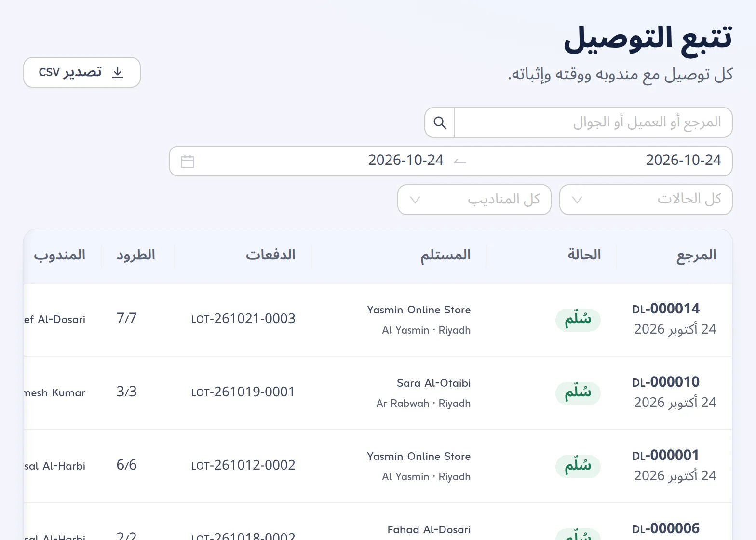Click parcels count 7/7
The image size is (756, 540).
click(x=127, y=318)
